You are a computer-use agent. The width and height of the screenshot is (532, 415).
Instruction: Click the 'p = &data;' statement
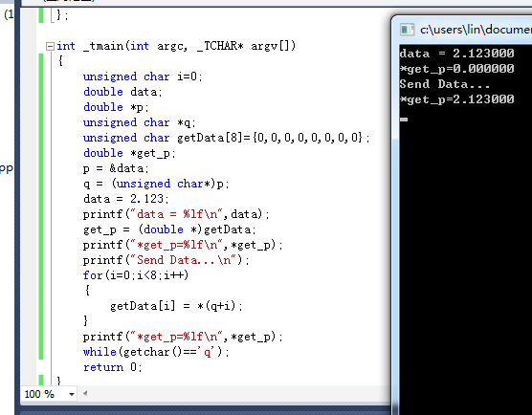click(116, 168)
